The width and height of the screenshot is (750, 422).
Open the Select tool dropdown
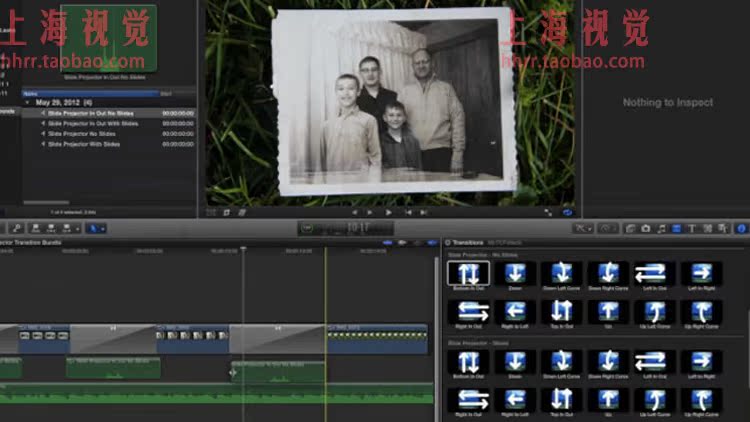(96, 229)
